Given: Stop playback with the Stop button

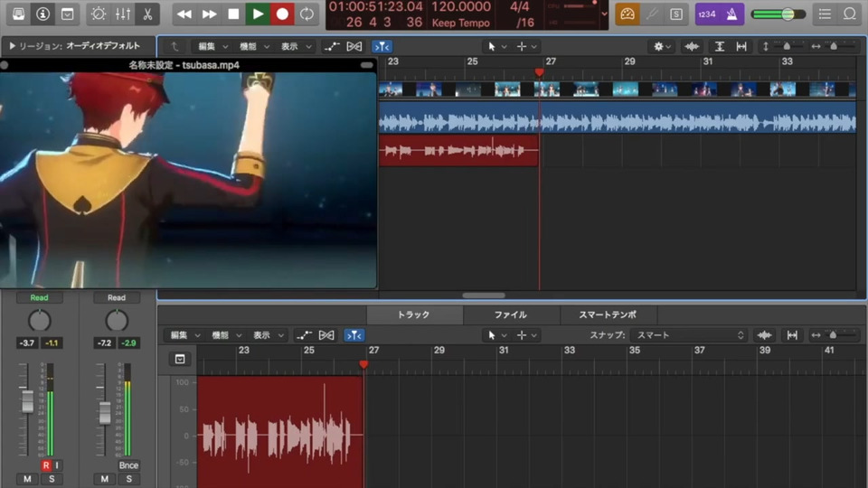Looking at the screenshot, I should click(x=233, y=14).
